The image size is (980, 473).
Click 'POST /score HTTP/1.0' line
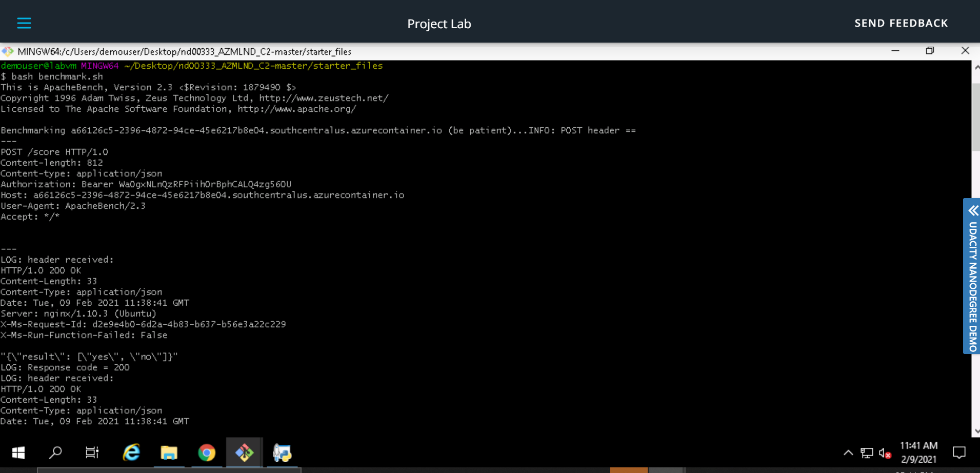pyautogui.click(x=54, y=152)
